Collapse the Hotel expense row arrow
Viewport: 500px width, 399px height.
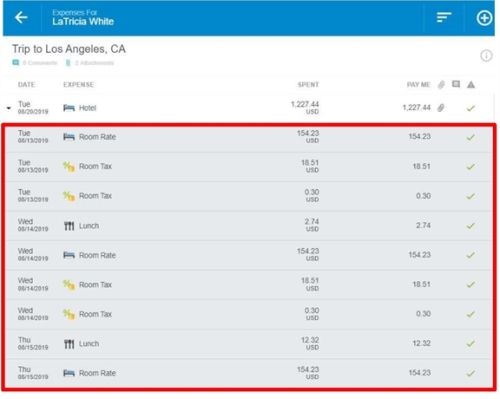9,108
